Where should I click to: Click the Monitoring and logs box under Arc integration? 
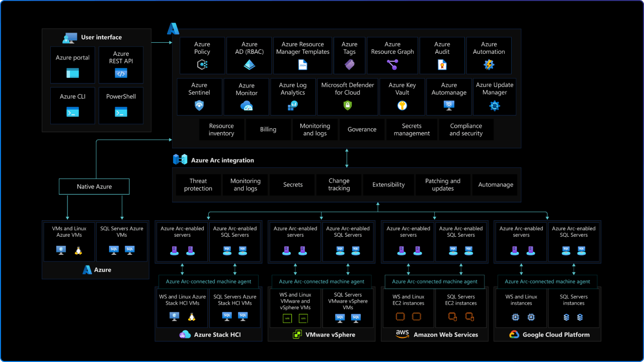coord(246,185)
